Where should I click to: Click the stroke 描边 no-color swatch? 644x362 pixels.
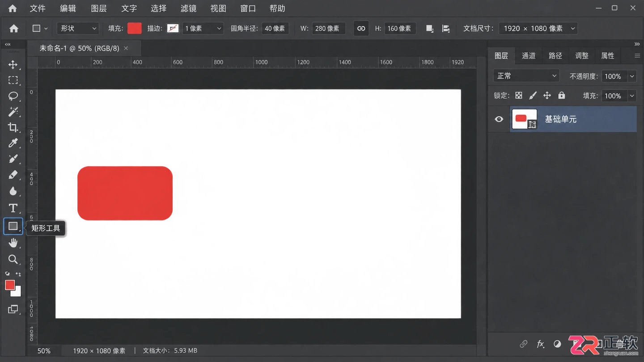(173, 28)
